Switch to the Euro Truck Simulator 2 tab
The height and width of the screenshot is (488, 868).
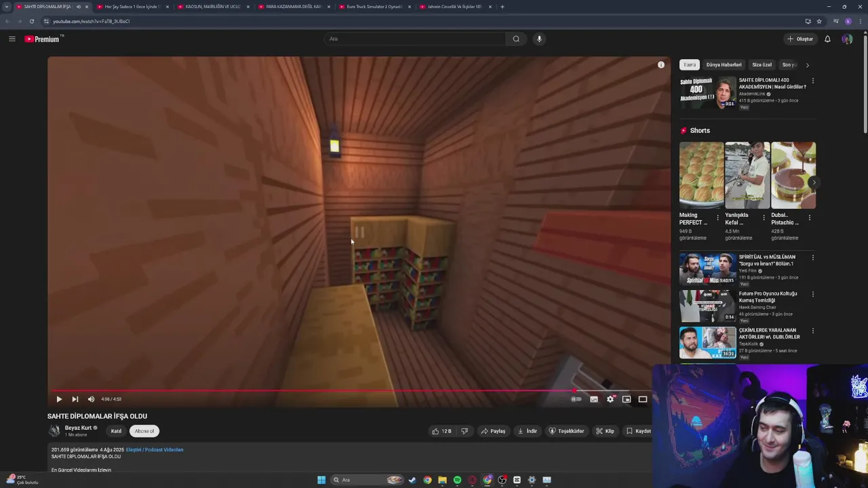click(x=374, y=7)
